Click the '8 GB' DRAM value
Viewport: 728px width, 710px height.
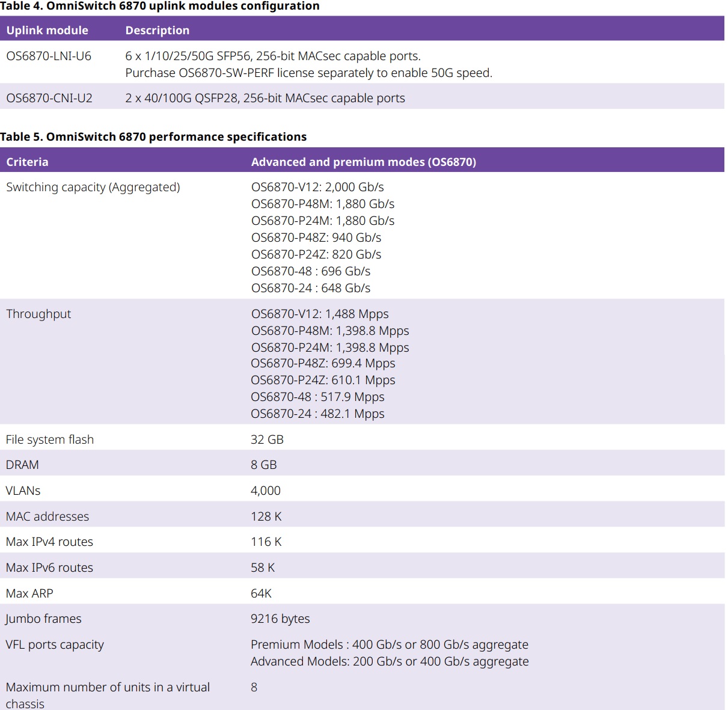pos(263,465)
